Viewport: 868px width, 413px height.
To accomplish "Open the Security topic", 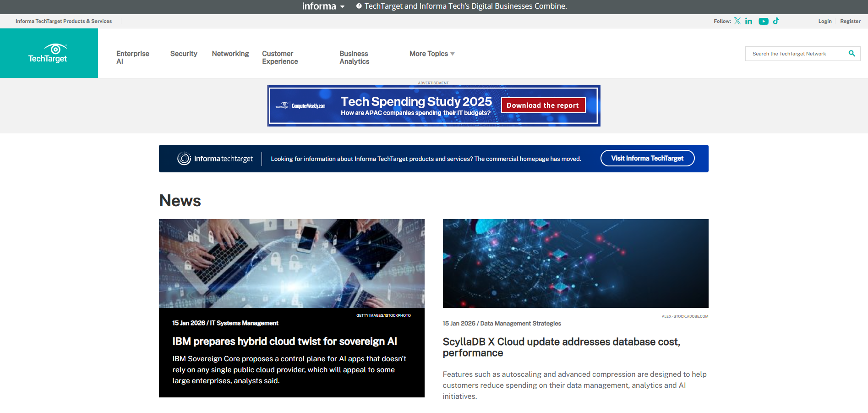I will (184, 54).
